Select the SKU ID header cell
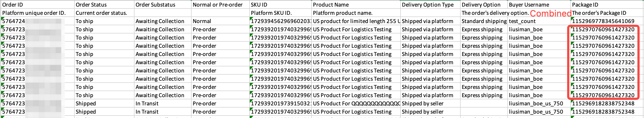644x118 pixels. (x=259, y=5)
